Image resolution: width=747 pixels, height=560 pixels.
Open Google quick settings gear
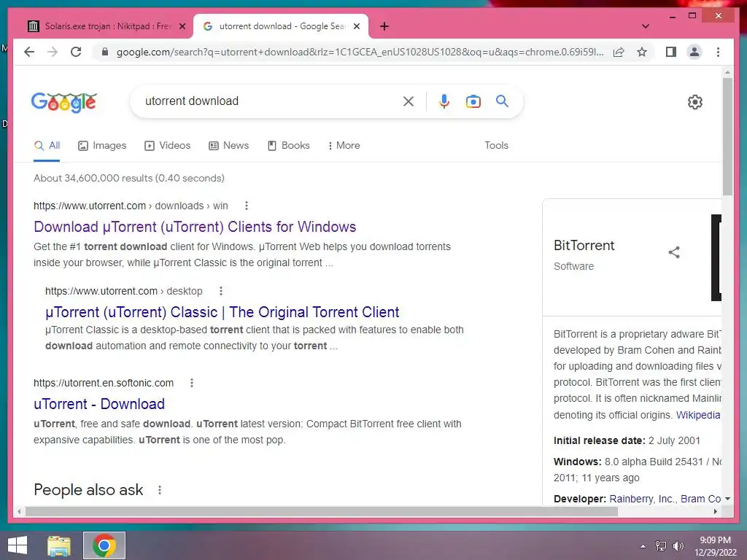click(695, 102)
